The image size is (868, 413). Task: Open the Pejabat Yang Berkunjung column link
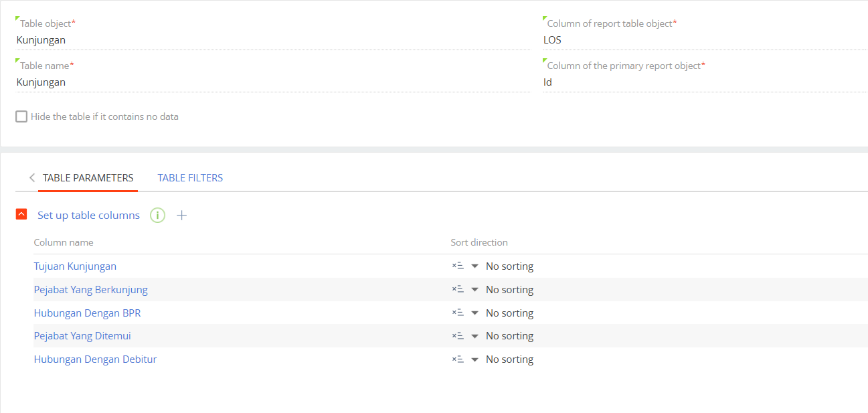[x=90, y=290]
